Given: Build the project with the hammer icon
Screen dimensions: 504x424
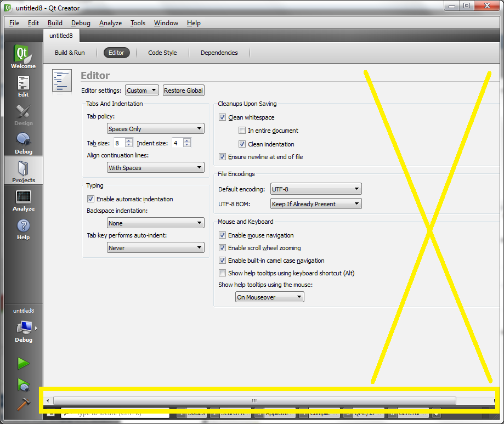Looking at the screenshot, I should [23, 404].
